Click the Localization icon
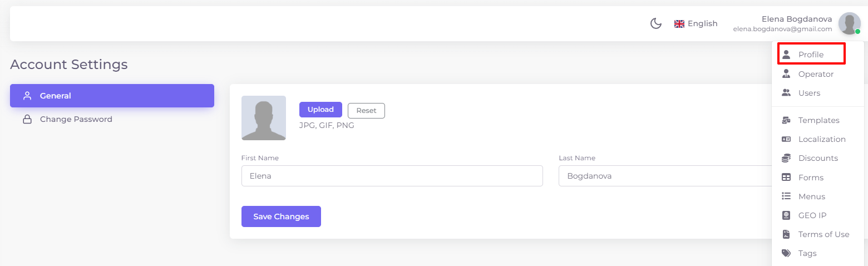The height and width of the screenshot is (266, 868). click(786, 139)
